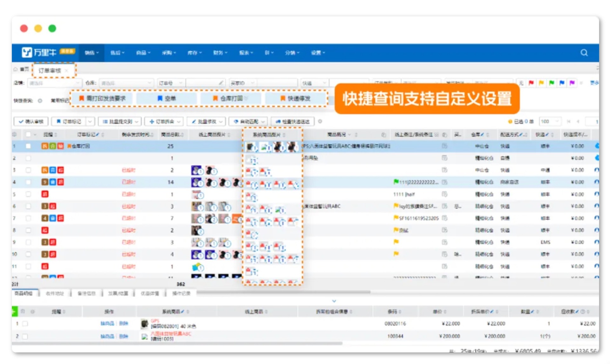The height and width of the screenshot is (364, 610).
Task: Tick the checkbox for order row 1
Action: point(28,146)
